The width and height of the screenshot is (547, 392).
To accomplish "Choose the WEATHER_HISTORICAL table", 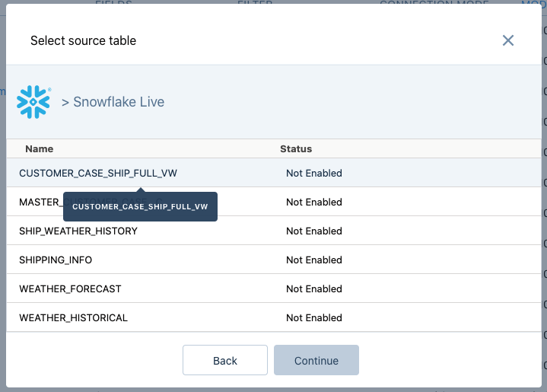I will (73, 318).
